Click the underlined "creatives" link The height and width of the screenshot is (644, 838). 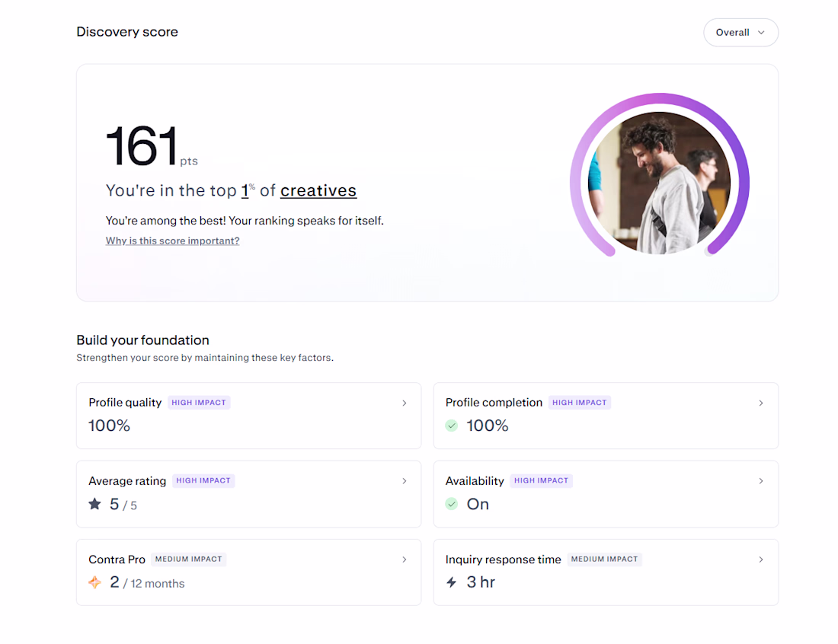(x=318, y=190)
